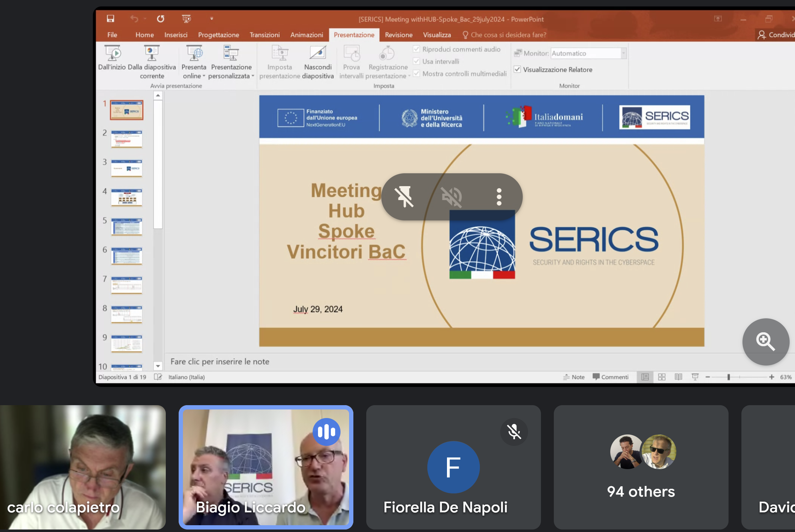Click the unpin icon on presentation overlay
This screenshot has height=532, width=795.
click(404, 197)
